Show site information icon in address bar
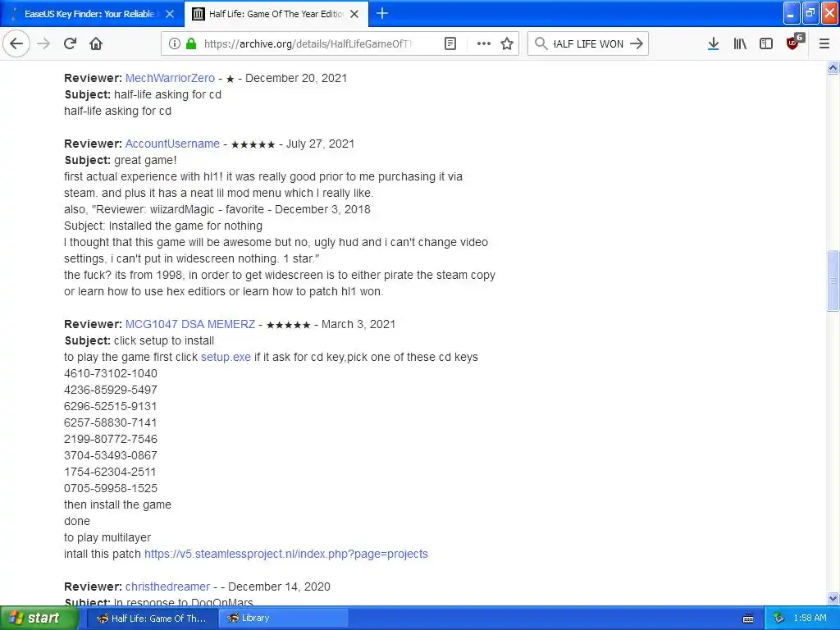 (174, 43)
